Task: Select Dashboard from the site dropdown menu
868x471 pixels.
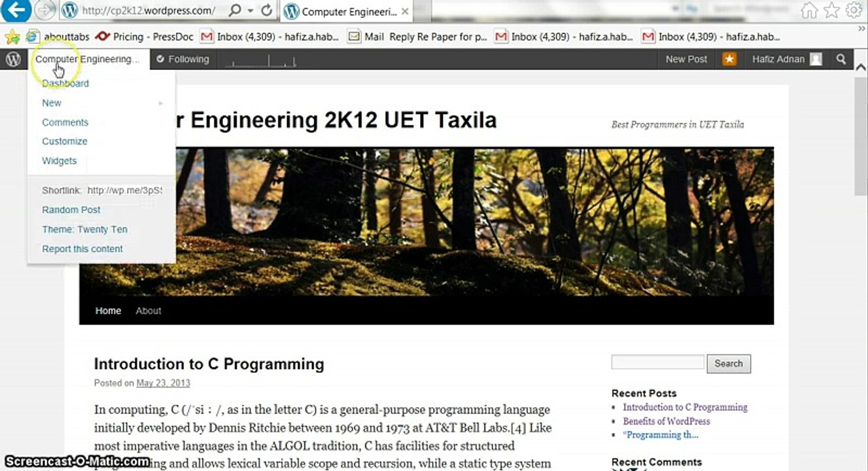Action: point(65,83)
